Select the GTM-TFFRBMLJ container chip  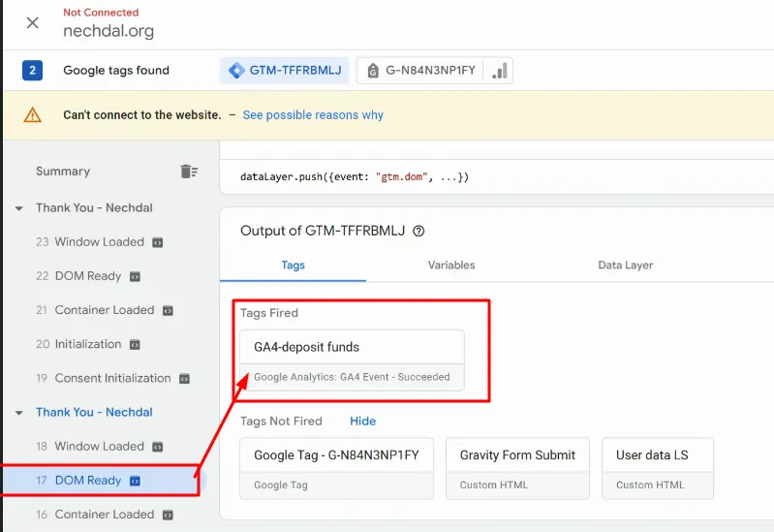click(285, 70)
